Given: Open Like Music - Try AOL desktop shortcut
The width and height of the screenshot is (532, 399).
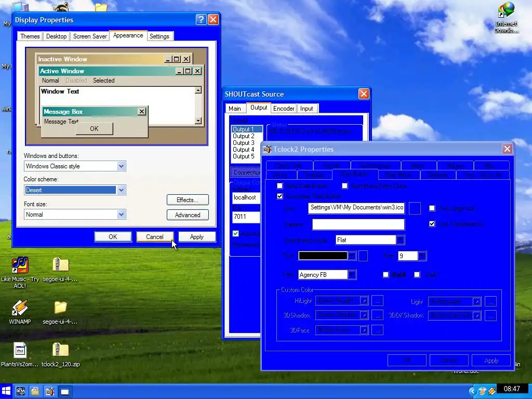Looking at the screenshot, I should click(x=20, y=264).
